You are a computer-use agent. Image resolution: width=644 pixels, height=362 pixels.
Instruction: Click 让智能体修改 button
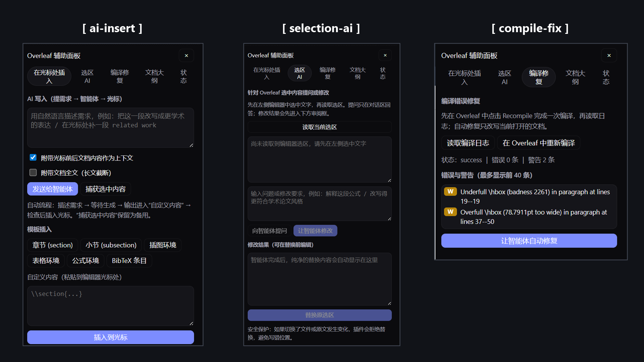pyautogui.click(x=315, y=231)
